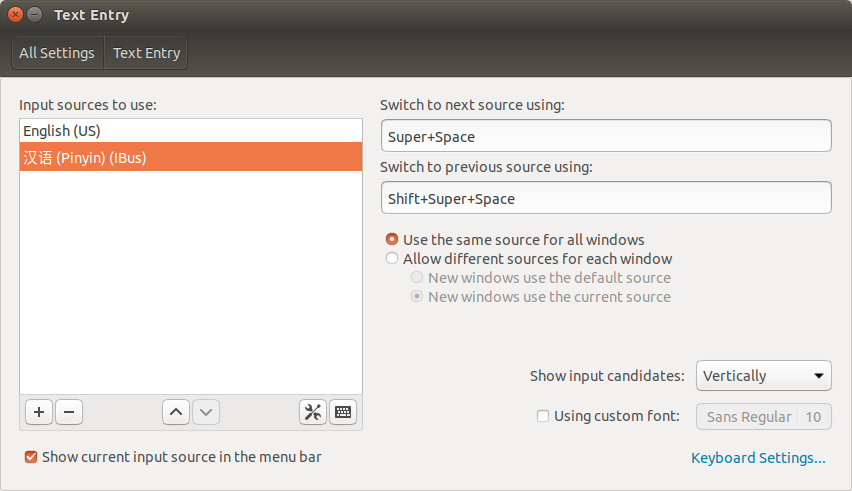This screenshot has width=852, height=491.
Task: Close the Text Entry window
Action: tap(15, 15)
